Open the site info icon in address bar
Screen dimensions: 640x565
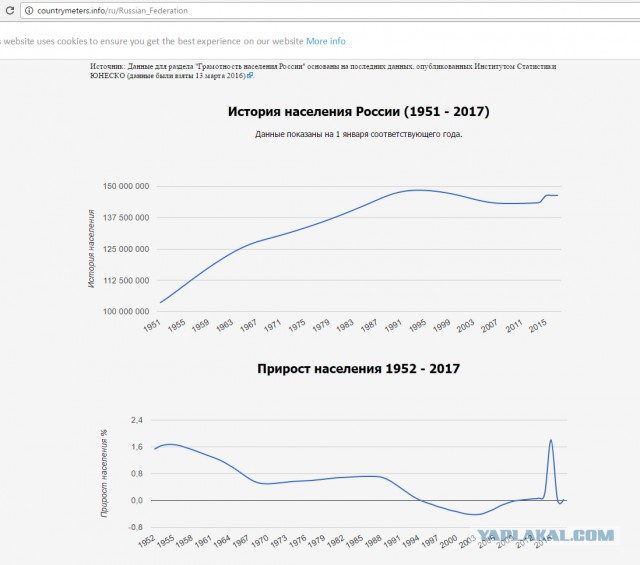pyautogui.click(x=29, y=11)
